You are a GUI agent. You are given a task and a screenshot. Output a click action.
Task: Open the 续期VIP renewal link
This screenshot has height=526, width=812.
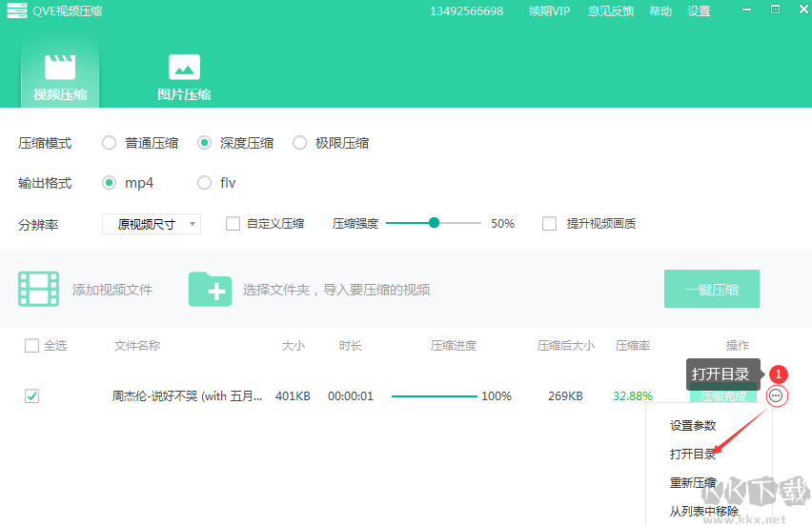549,11
